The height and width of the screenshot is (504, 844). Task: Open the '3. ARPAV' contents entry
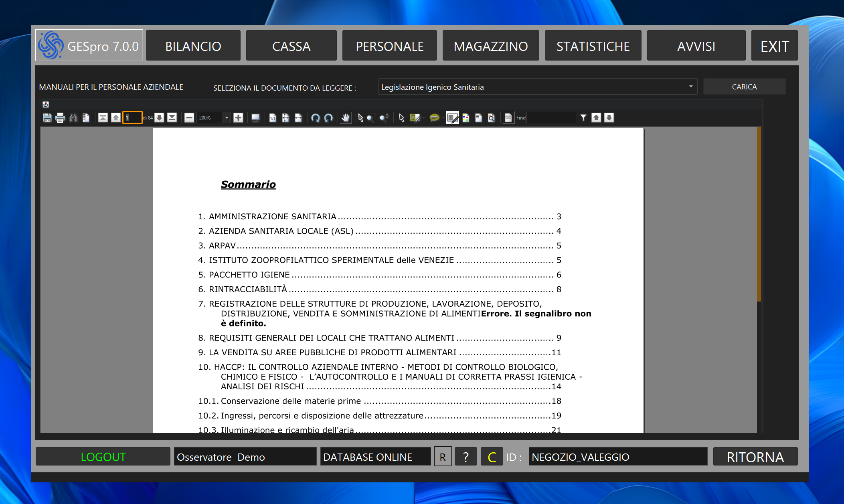point(380,246)
